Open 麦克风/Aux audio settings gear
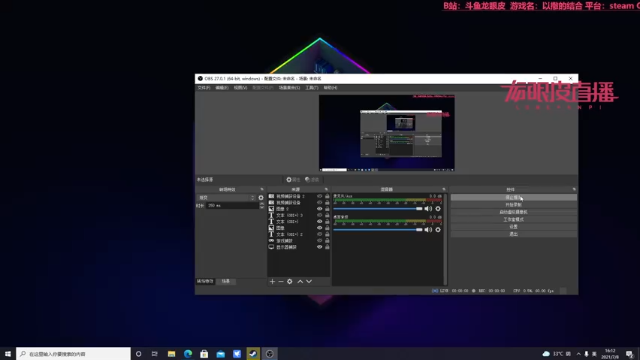The image size is (640, 360). [x=438, y=209]
